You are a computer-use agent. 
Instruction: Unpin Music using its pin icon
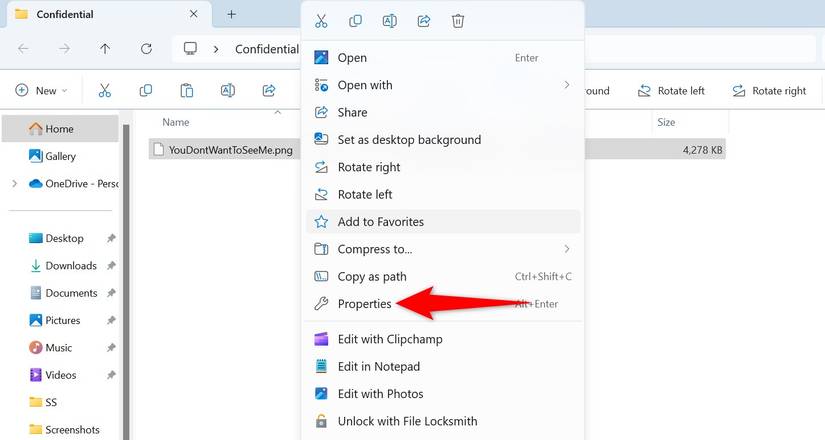(111, 348)
